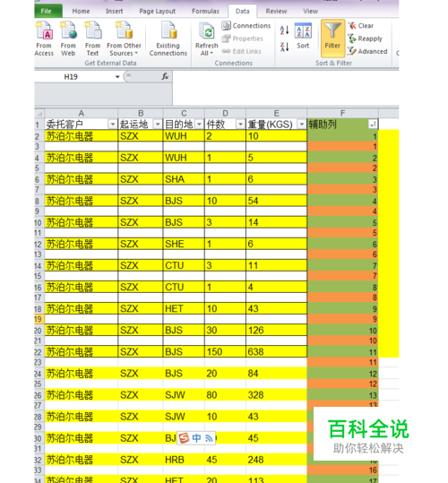The width and height of the screenshot is (448, 483).
Task: Click the Refresh All icon
Action: (x=207, y=31)
